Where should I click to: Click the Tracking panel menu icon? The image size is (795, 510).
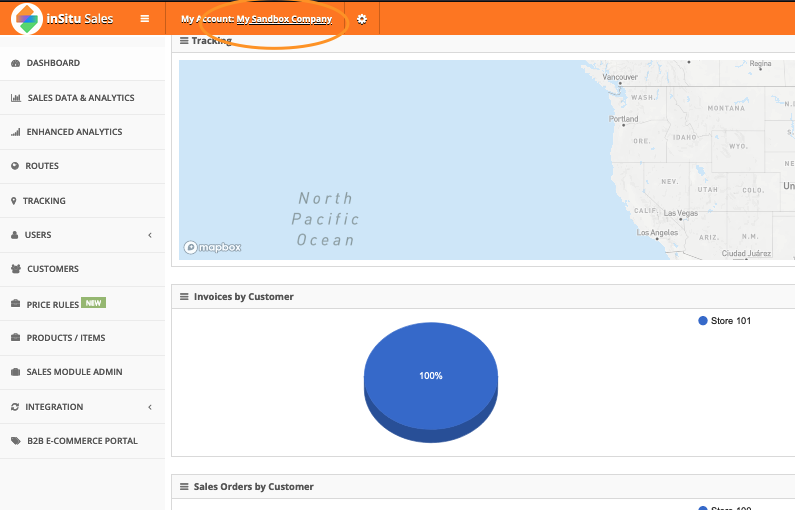pos(184,41)
